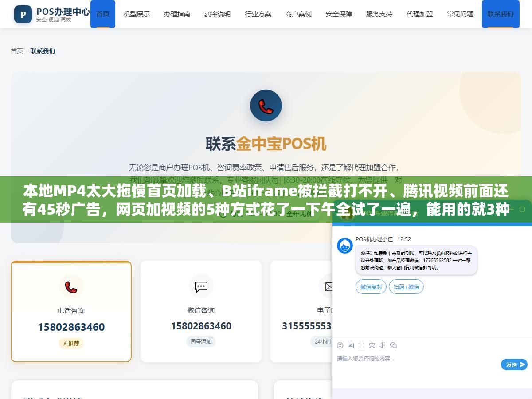The height and width of the screenshot is (399, 532).
Task: Click the 扫码+微信 button in chat
Action: (406, 287)
